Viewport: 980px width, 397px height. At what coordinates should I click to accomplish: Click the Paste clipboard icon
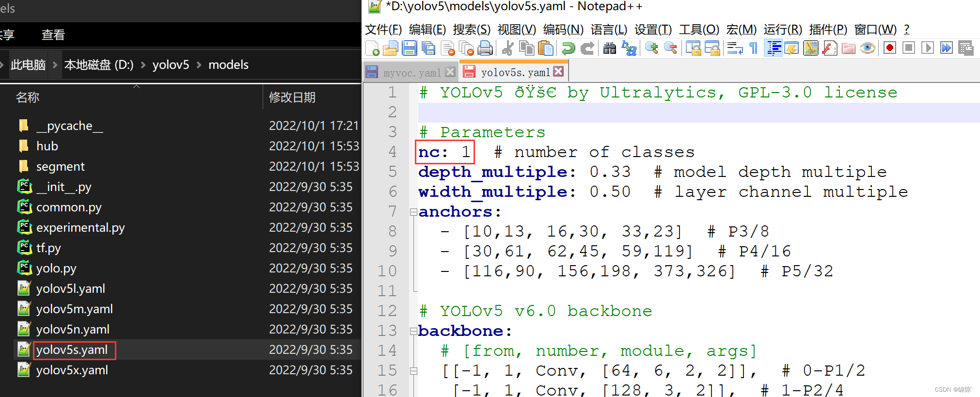[x=546, y=48]
